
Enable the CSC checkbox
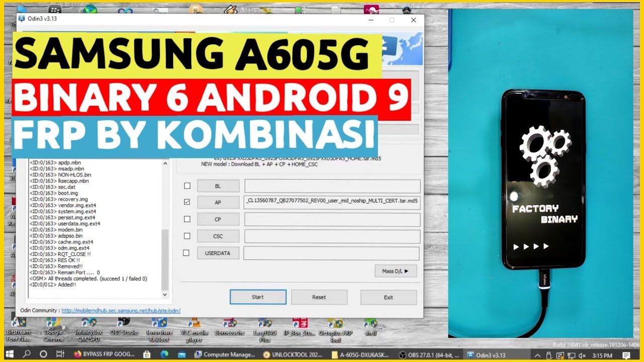pos(187,236)
